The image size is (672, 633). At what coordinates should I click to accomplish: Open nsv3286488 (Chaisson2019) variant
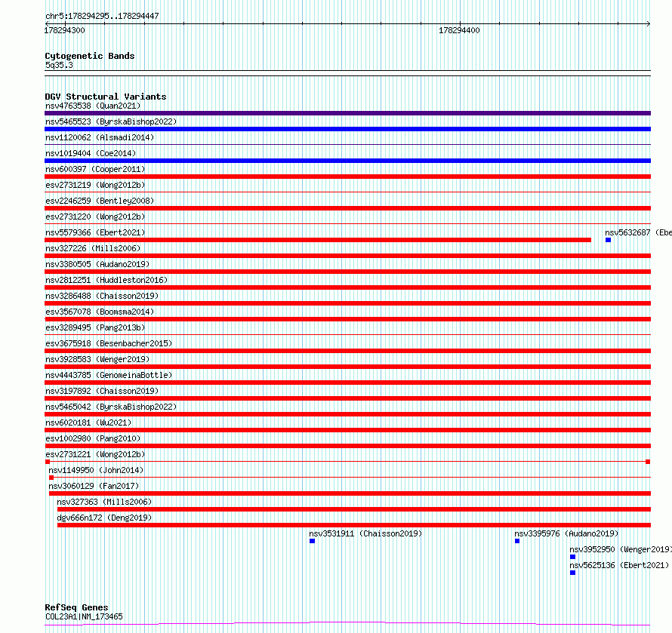point(102,296)
